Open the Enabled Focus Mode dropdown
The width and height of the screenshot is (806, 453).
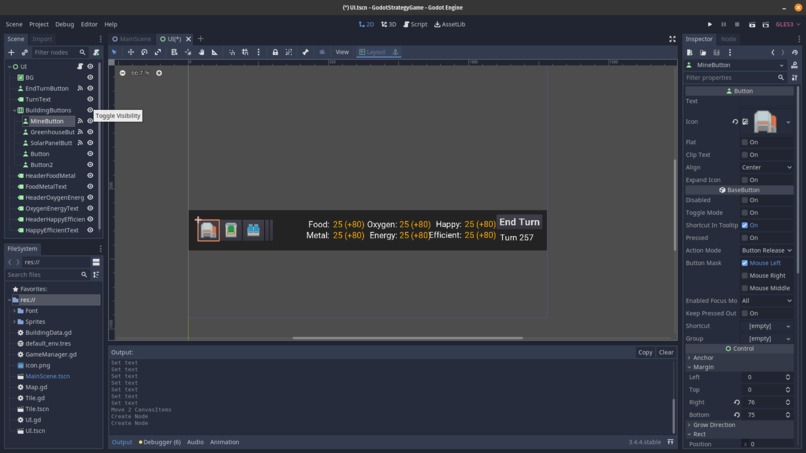[x=766, y=301]
